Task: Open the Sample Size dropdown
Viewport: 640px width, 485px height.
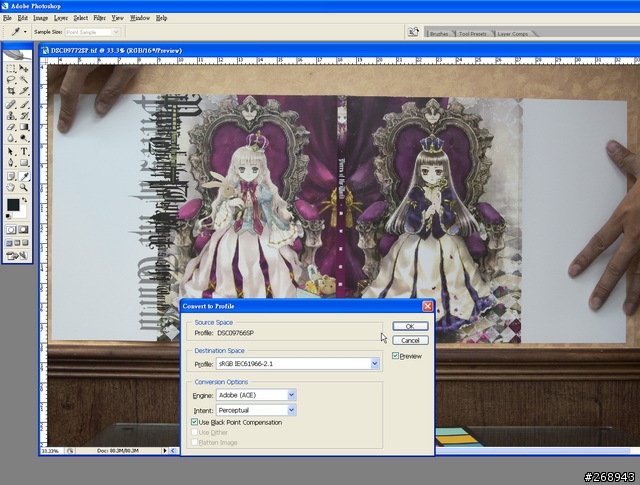Action: point(116,32)
